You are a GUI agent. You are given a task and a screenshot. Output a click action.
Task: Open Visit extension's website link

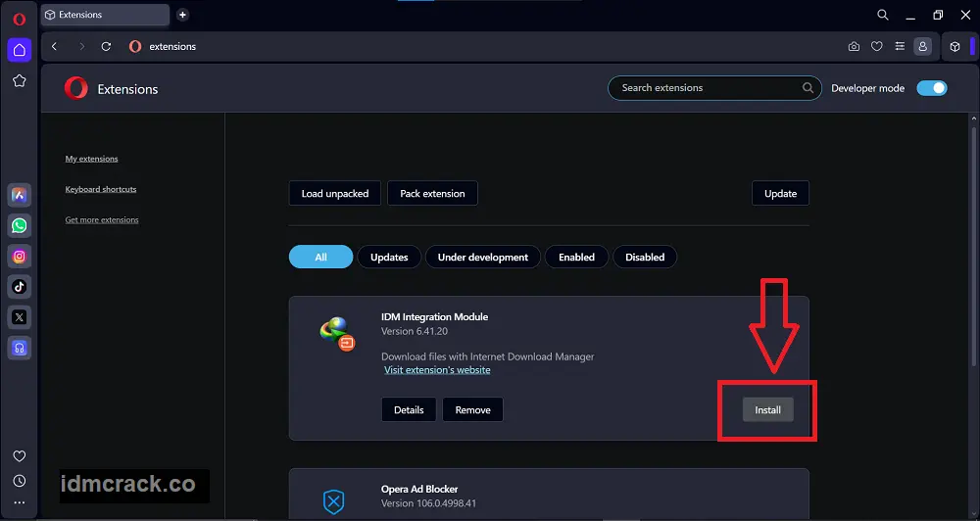point(437,370)
